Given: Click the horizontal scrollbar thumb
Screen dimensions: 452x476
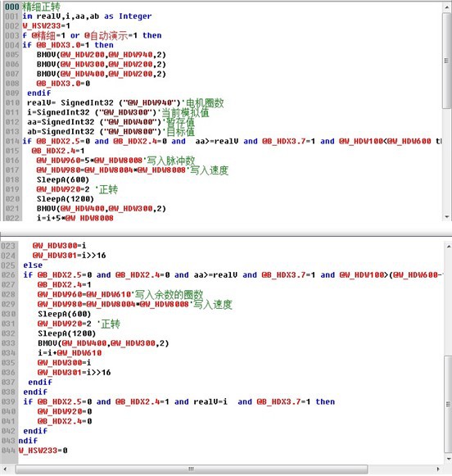Looking at the screenshot, I should point(192,469).
